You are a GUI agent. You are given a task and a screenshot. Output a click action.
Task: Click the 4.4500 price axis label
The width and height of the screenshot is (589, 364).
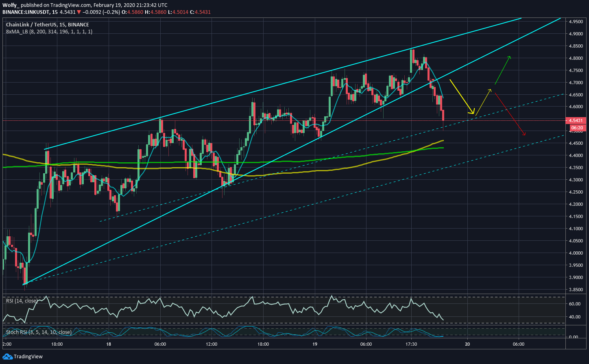577,144
